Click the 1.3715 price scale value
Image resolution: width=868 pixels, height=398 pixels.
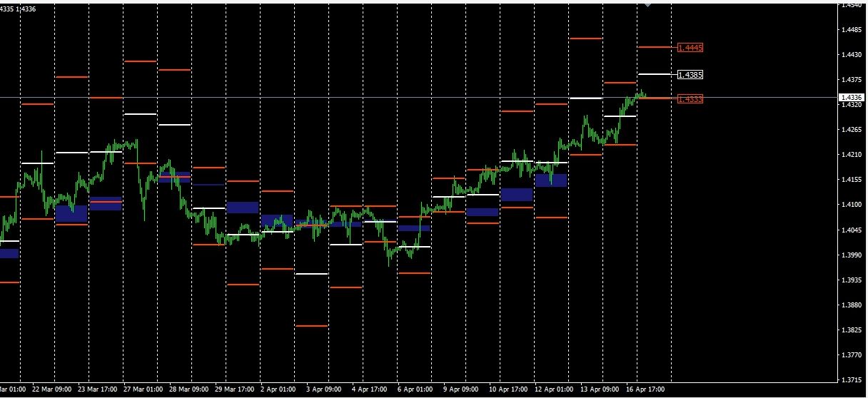852,379
